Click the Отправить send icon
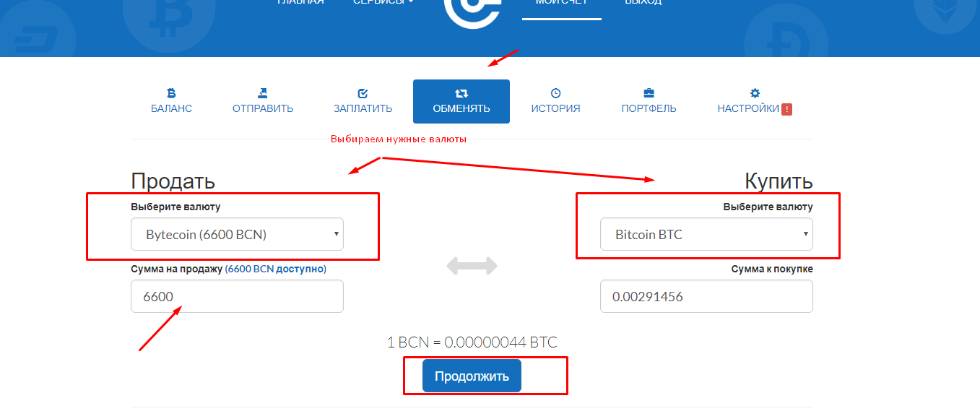 263,93
